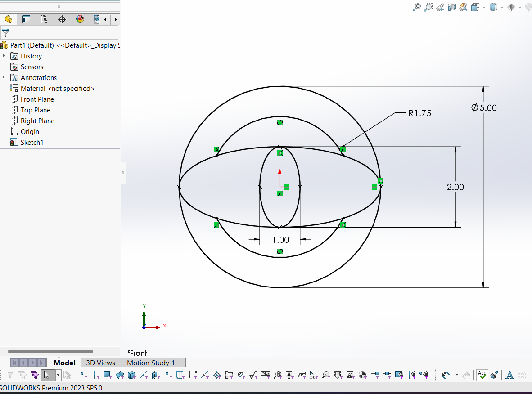This screenshot has width=532, height=394.
Task: Click the Dynamic Annotation Views icon
Action: pyautogui.click(x=464, y=7)
